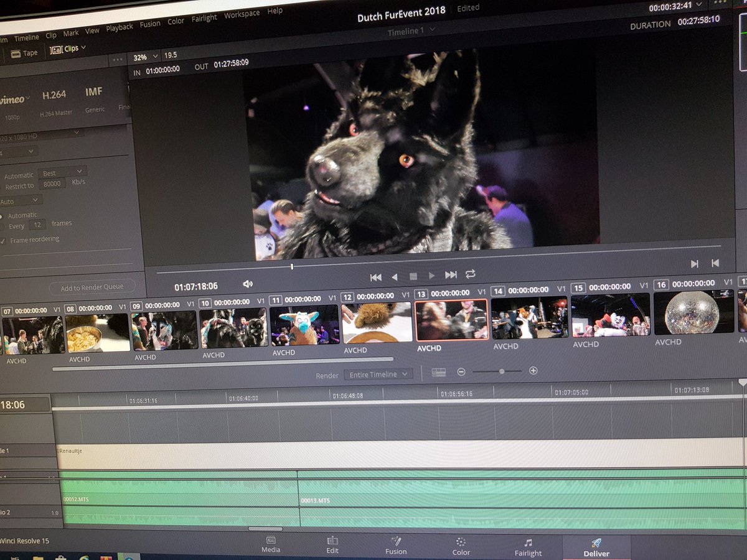Select clip thumbnail 08
This screenshot has height=560, width=747.
[x=98, y=332]
